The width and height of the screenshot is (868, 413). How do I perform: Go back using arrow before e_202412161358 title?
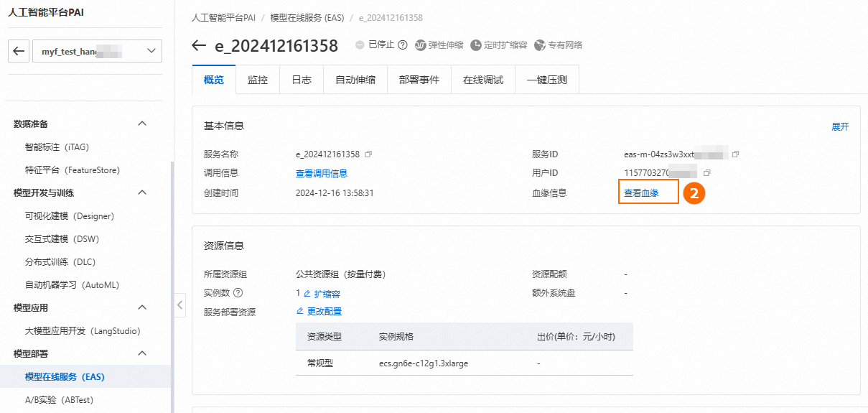click(200, 46)
